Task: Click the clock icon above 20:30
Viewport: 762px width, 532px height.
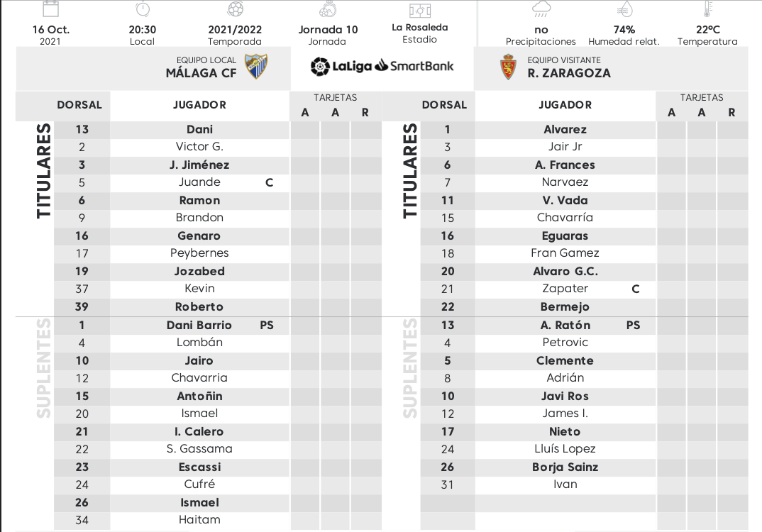Action: pos(143,9)
